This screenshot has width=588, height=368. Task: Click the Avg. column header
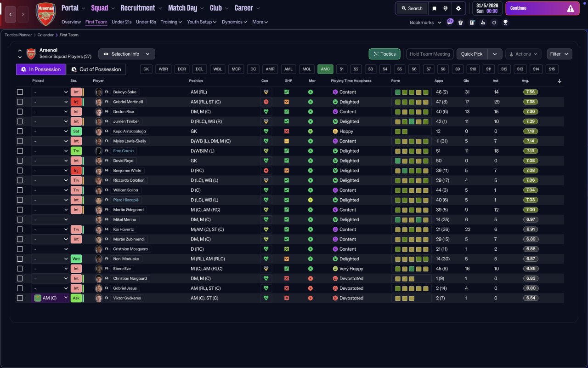526,81
